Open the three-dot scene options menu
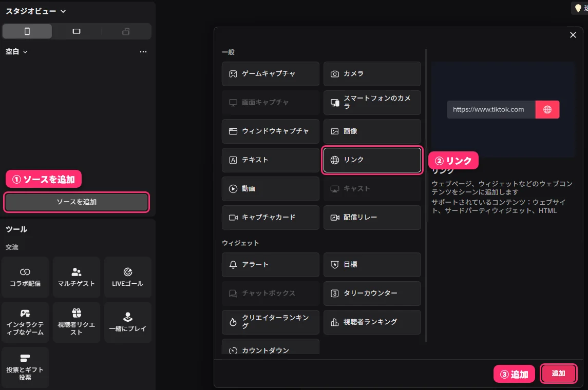 (x=143, y=52)
